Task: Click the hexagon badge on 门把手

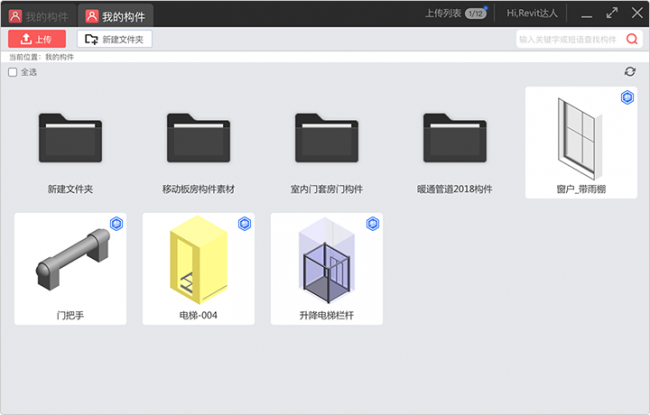Action: (x=116, y=223)
